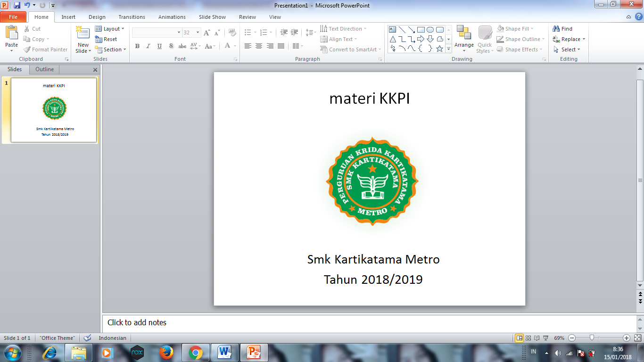Toggle italic formatting
Image resolution: width=644 pixels, height=362 pixels.
pyautogui.click(x=148, y=46)
